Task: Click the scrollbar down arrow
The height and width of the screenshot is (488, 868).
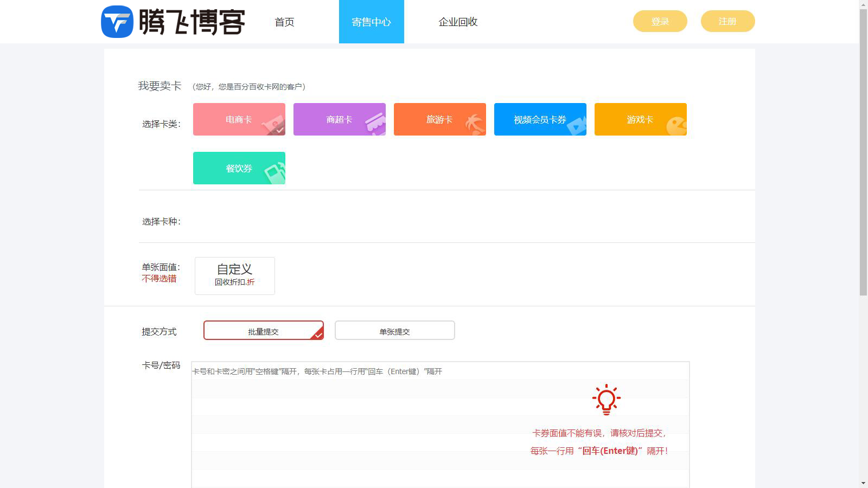Action: (x=864, y=483)
